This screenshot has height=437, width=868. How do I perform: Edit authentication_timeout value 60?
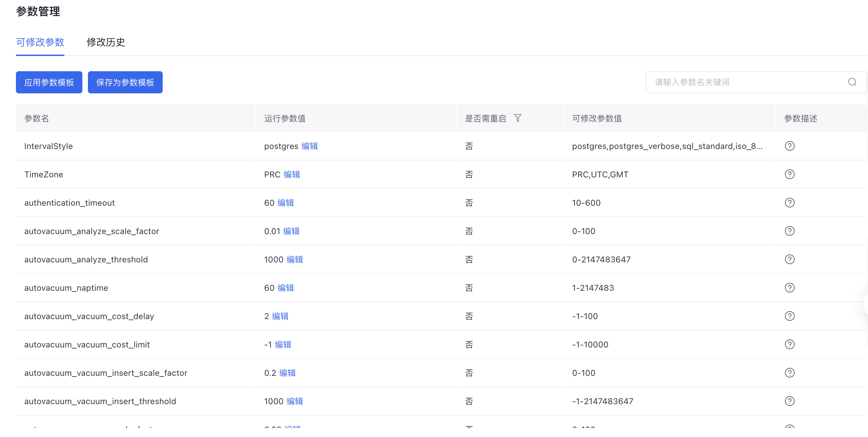point(286,203)
